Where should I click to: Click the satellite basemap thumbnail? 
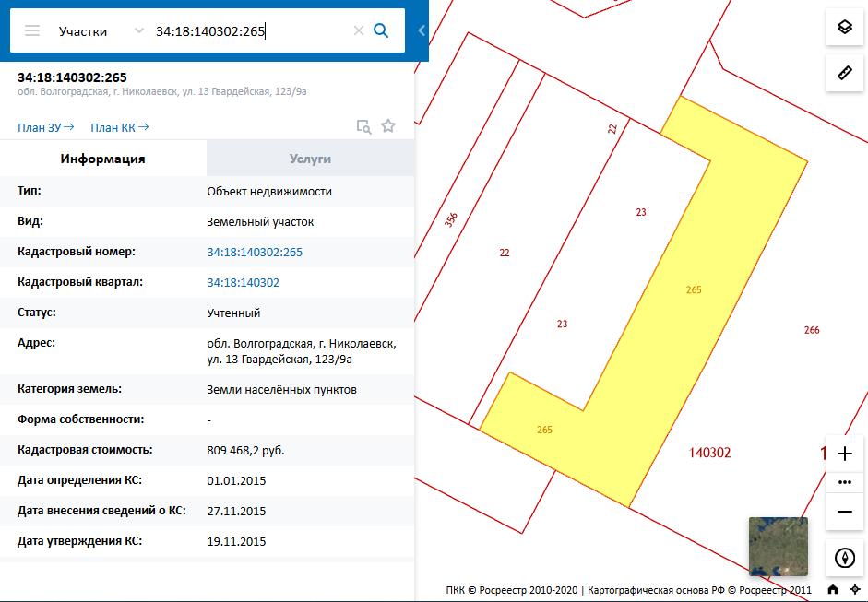click(778, 547)
